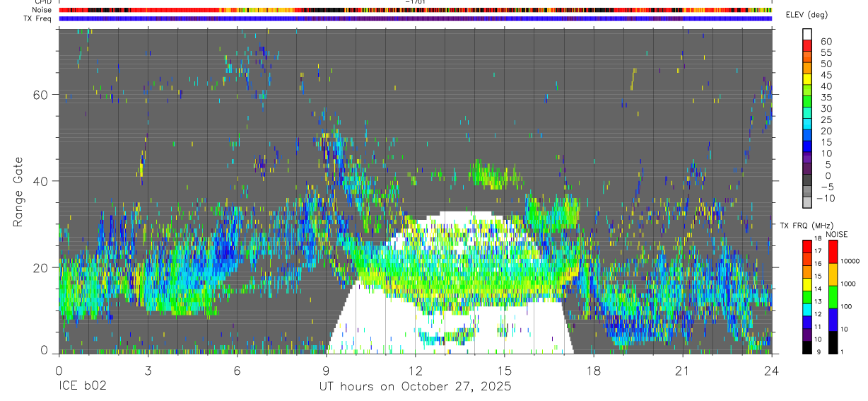Screen dimensions: 868x401
Task: Select the lightest gray bottom swatch in ELEV legend
Action: pos(807,204)
